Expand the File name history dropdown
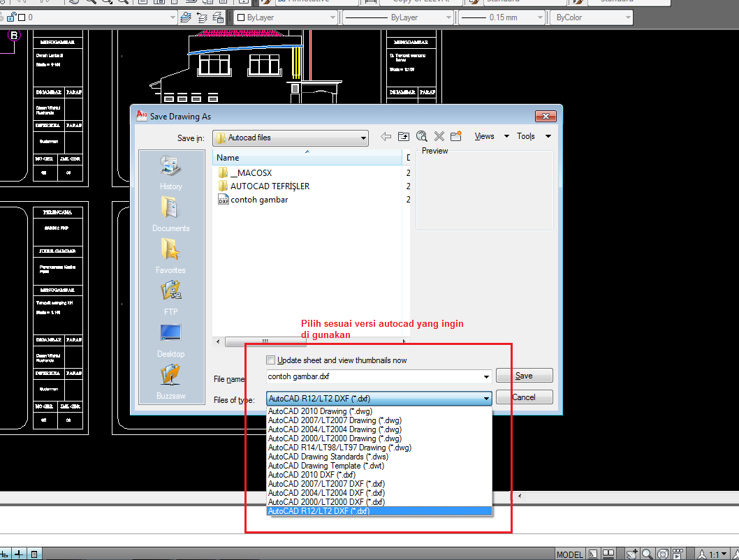This screenshot has height=560, width=739. (486, 376)
